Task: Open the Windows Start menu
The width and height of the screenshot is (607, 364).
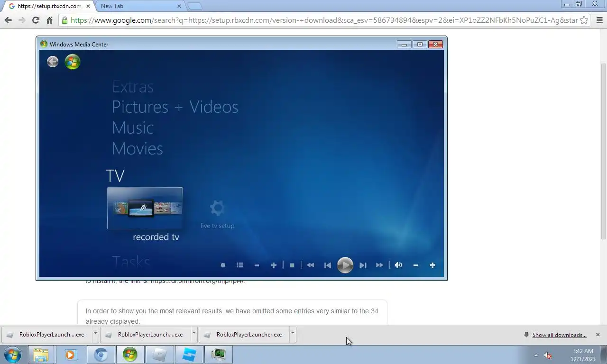Action: pyautogui.click(x=13, y=355)
